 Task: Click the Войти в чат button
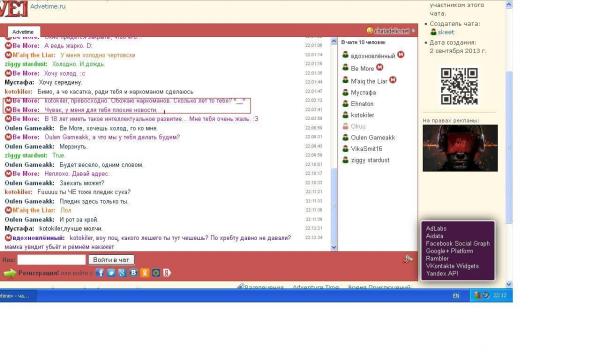pyautogui.click(x=111, y=260)
